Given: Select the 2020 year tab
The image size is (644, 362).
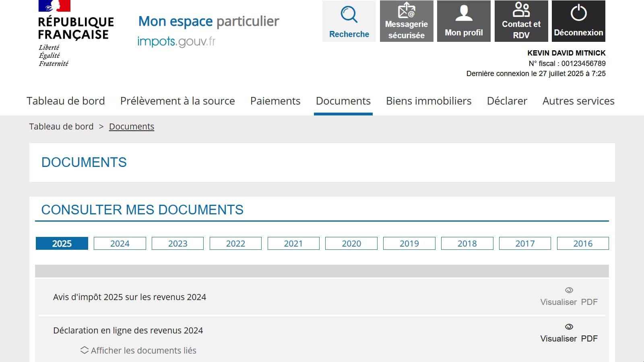Looking at the screenshot, I should coord(351,243).
